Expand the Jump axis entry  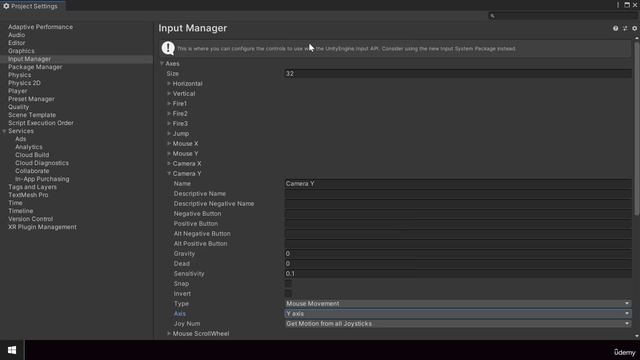coord(169,133)
